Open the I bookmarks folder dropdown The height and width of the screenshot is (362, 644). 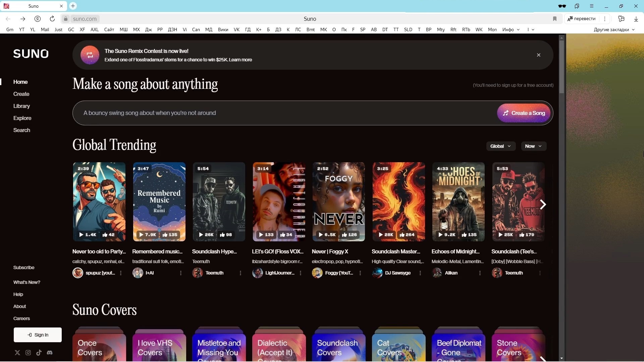pyautogui.click(x=531, y=29)
